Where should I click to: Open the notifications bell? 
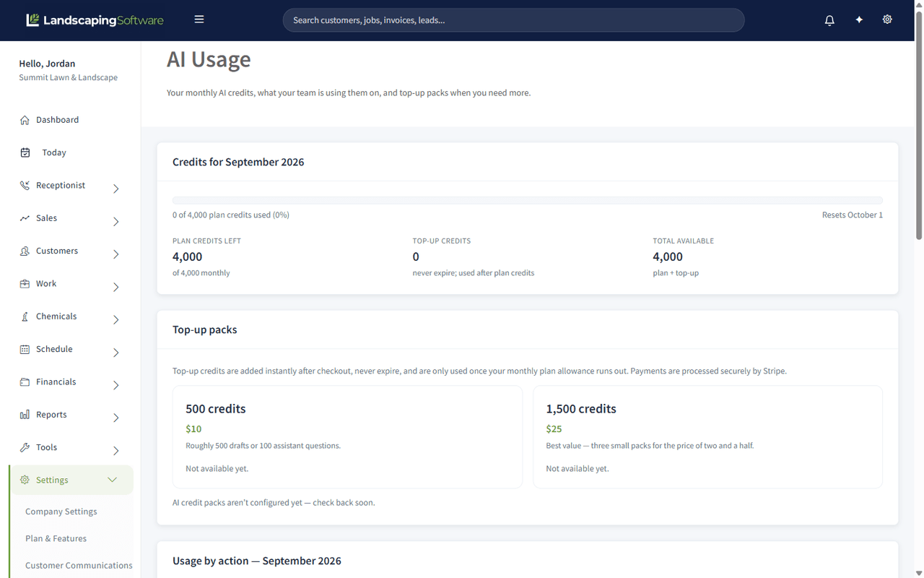(829, 20)
